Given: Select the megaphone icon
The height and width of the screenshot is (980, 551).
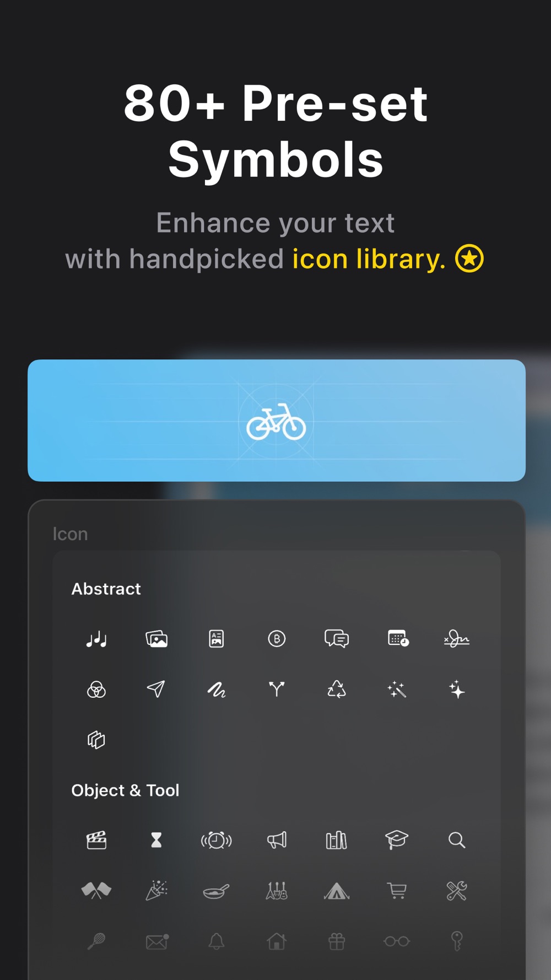Looking at the screenshot, I should (277, 840).
